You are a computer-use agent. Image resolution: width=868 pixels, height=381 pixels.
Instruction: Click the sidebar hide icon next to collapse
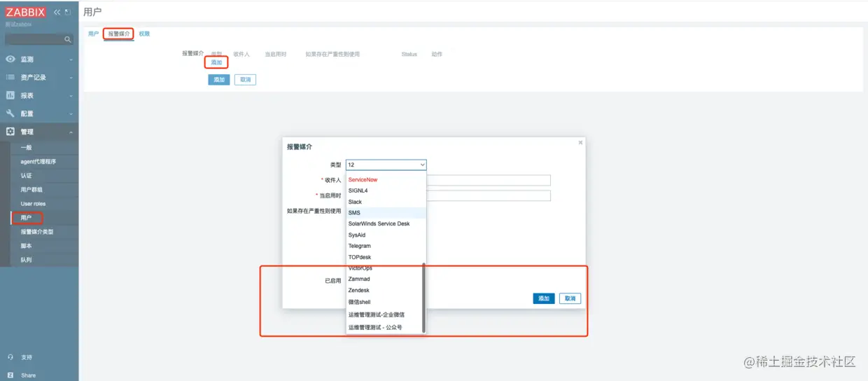click(68, 12)
